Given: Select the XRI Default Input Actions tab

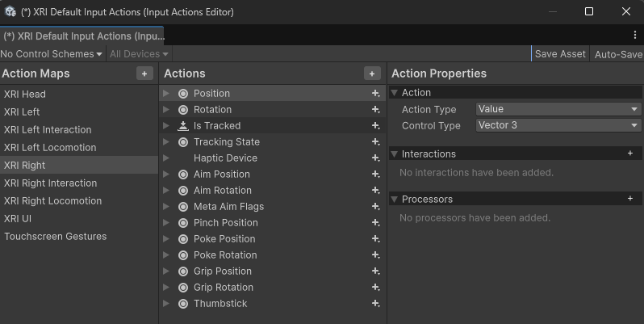Looking at the screenshot, I should click(82, 36).
